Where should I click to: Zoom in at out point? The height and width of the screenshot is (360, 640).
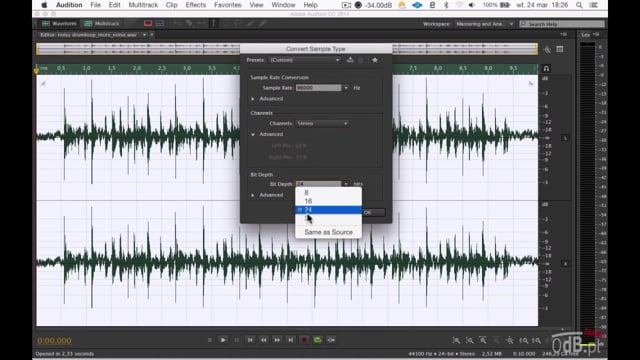(536, 340)
